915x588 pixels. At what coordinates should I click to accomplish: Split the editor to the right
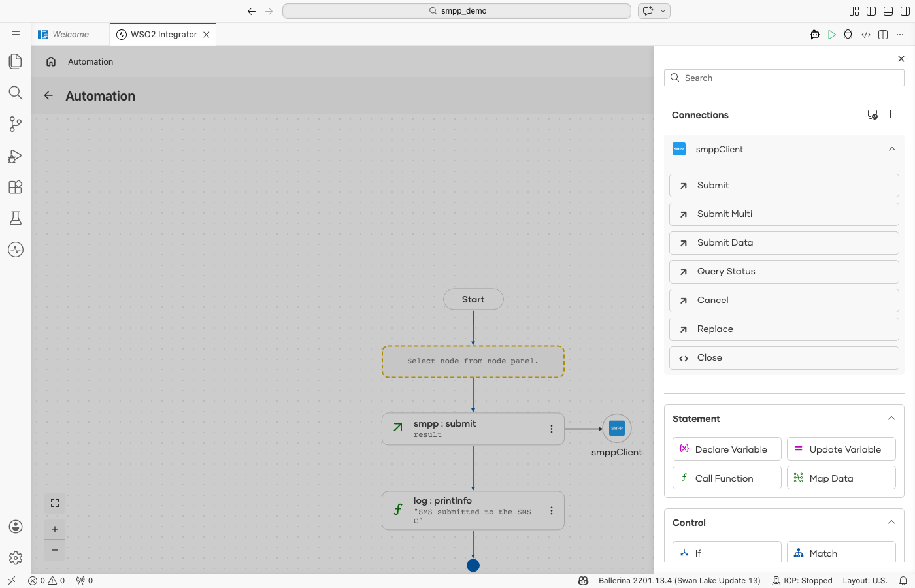[x=883, y=35]
